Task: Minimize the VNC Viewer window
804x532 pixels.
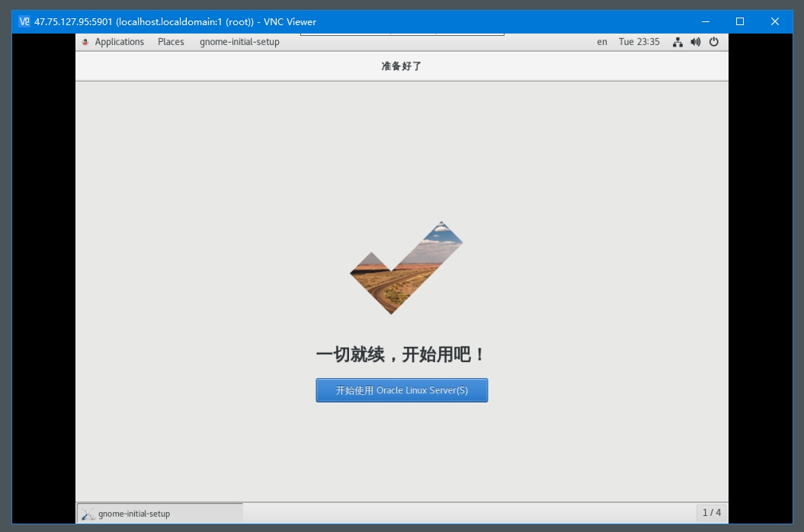Action: coord(704,21)
